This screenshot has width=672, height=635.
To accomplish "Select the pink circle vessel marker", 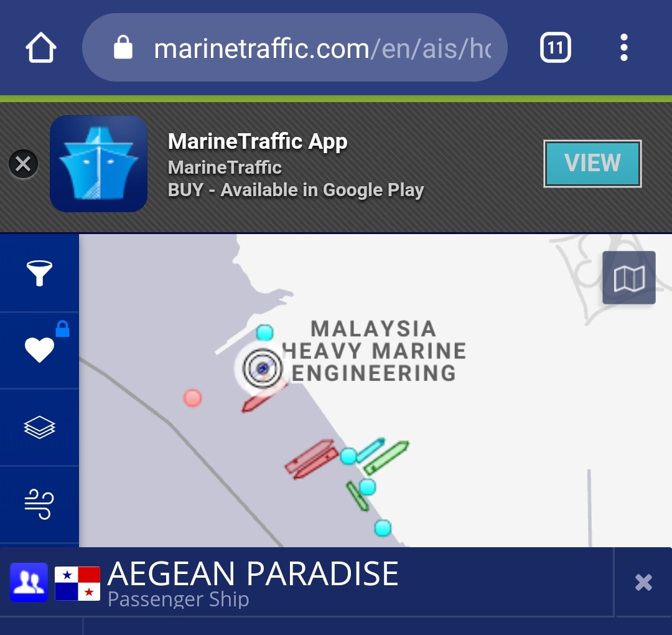I will coord(192,398).
